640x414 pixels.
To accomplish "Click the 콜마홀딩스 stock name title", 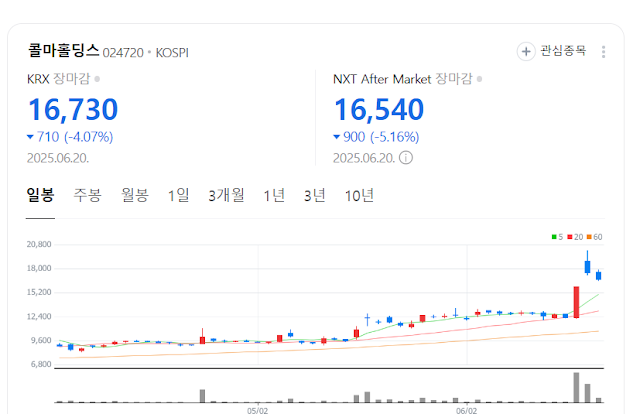I will (x=63, y=51).
